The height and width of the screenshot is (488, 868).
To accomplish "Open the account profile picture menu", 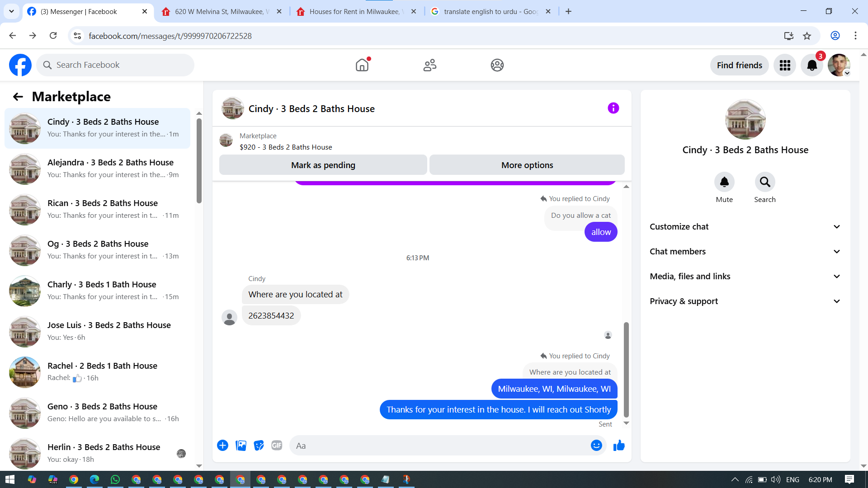I will pyautogui.click(x=839, y=66).
